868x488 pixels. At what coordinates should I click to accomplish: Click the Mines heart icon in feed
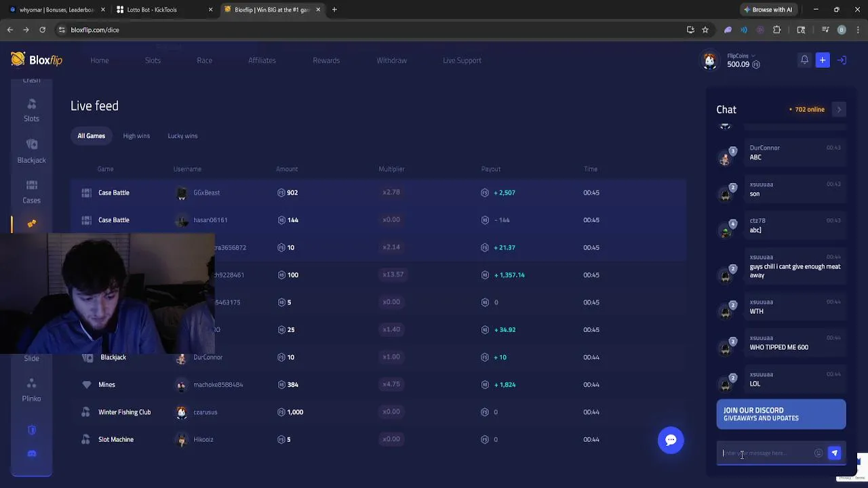point(86,384)
